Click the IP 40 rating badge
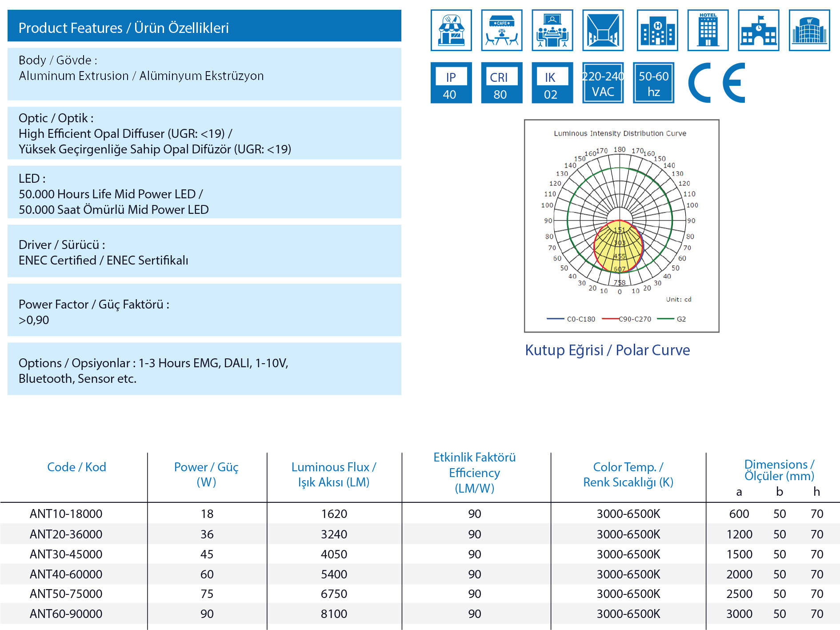 (451, 83)
